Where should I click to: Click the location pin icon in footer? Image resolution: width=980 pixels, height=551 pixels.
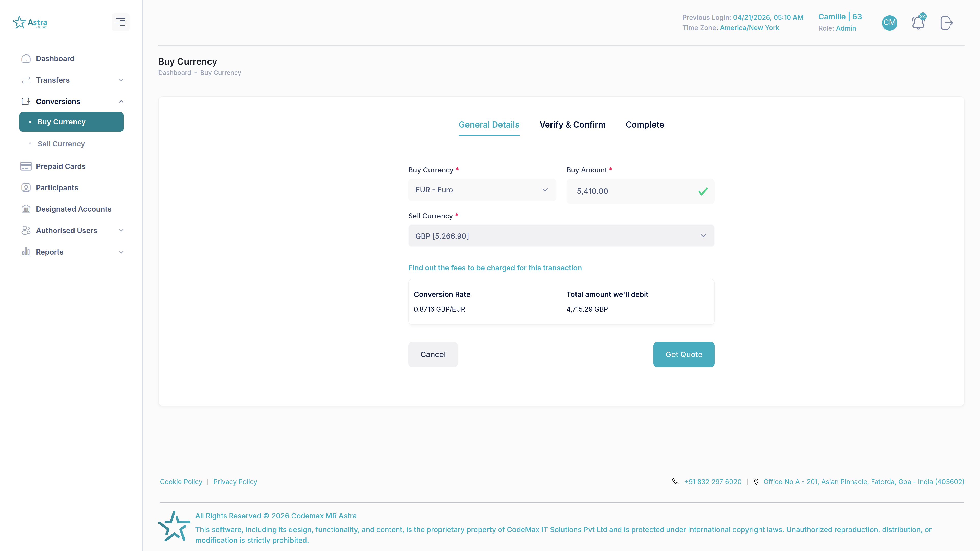coord(756,482)
